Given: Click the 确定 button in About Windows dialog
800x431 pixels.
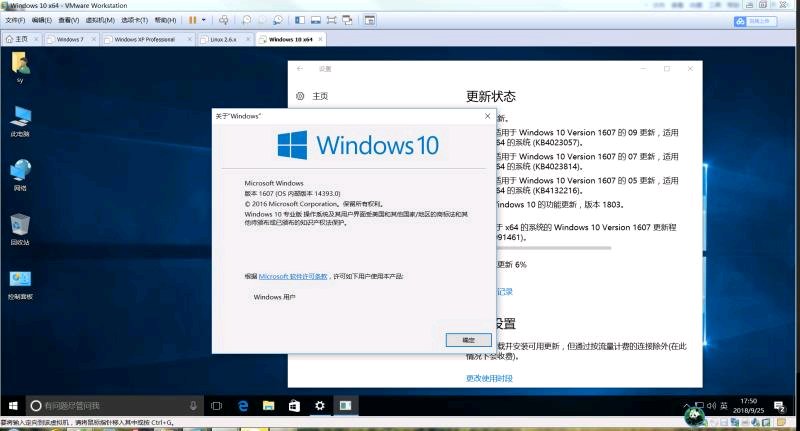Looking at the screenshot, I should click(x=468, y=340).
